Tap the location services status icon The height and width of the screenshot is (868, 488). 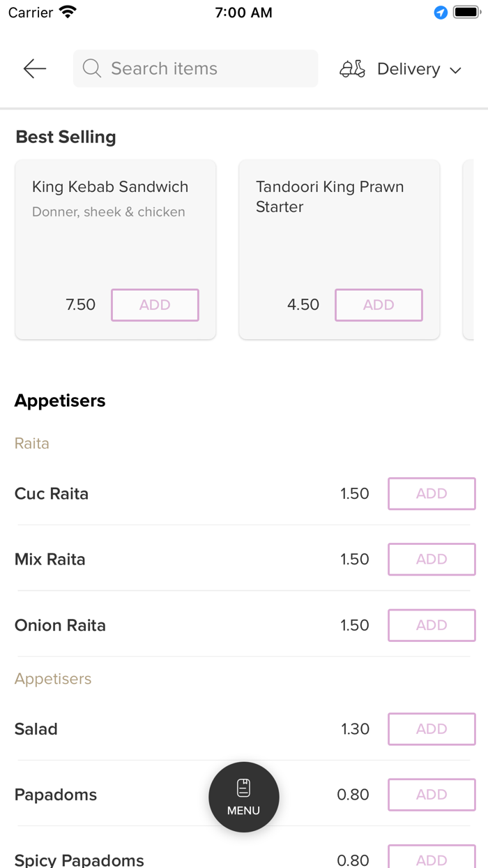(x=441, y=13)
